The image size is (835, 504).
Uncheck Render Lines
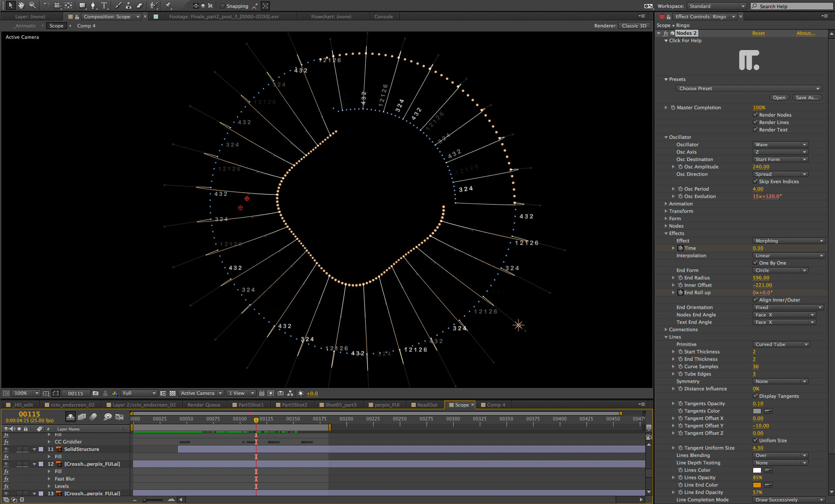click(x=755, y=122)
